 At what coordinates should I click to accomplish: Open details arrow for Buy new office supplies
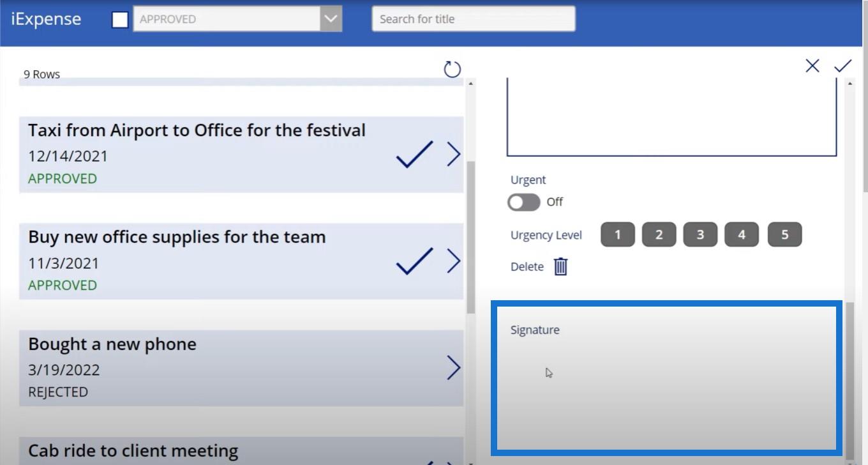tap(453, 261)
